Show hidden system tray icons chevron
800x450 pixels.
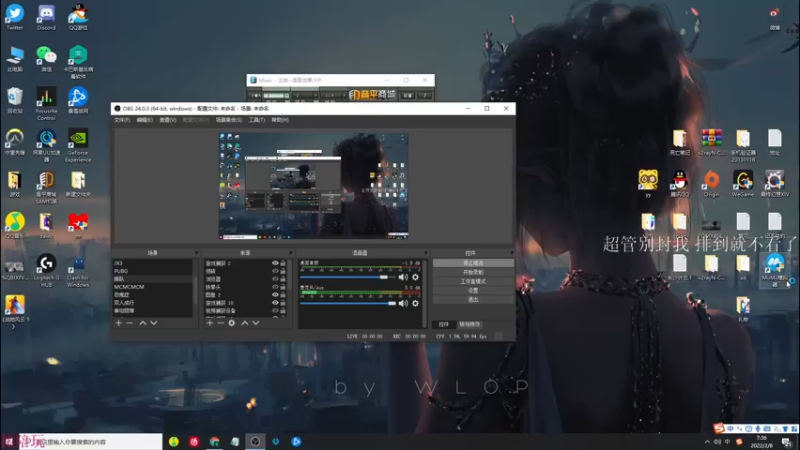point(707,442)
